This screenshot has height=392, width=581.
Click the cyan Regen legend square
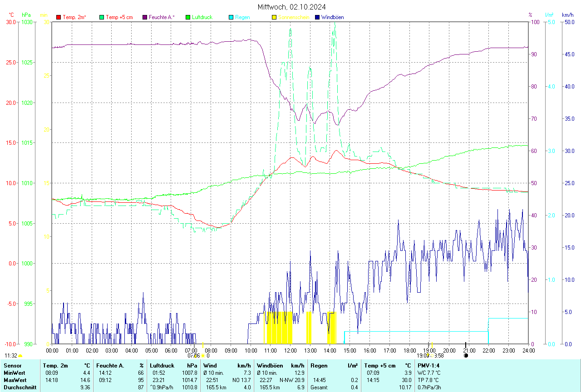231,17
